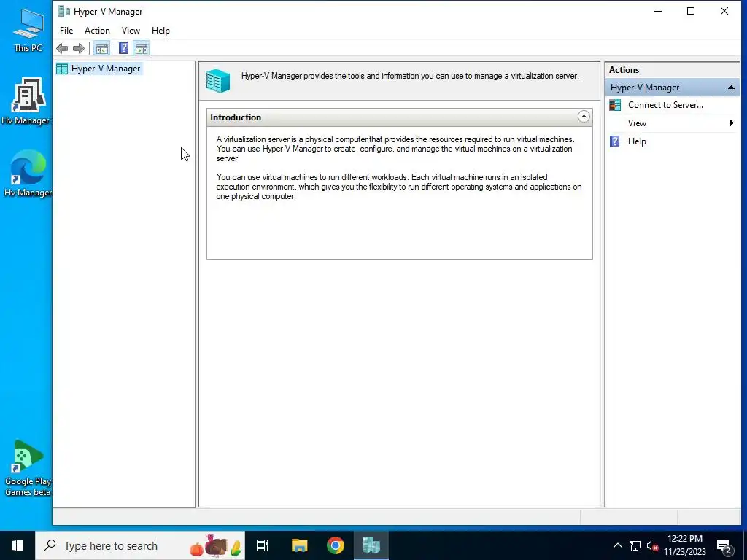Open the clock showing 12:22 PM
The width and height of the screenshot is (747, 560).
tap(684, 545)
